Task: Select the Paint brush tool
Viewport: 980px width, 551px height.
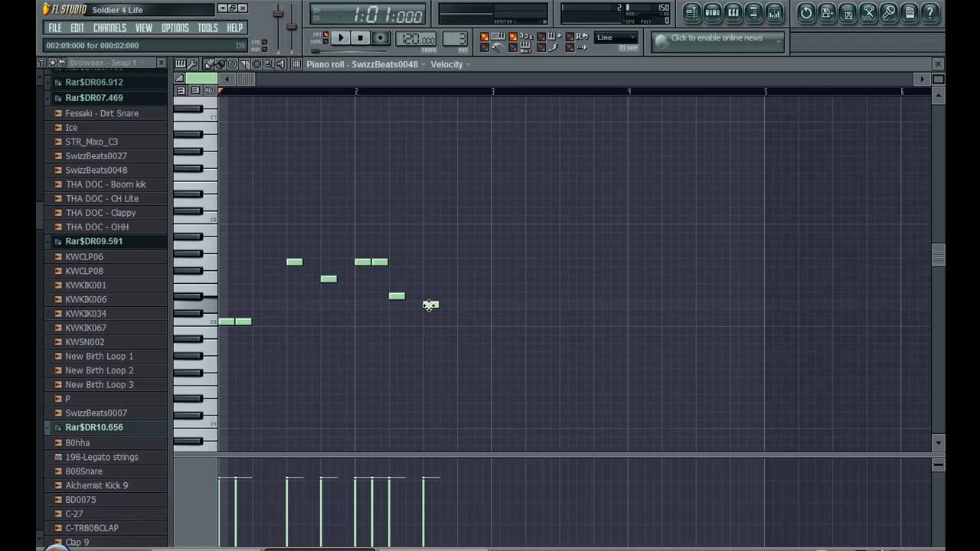Action: pos(220,64)
